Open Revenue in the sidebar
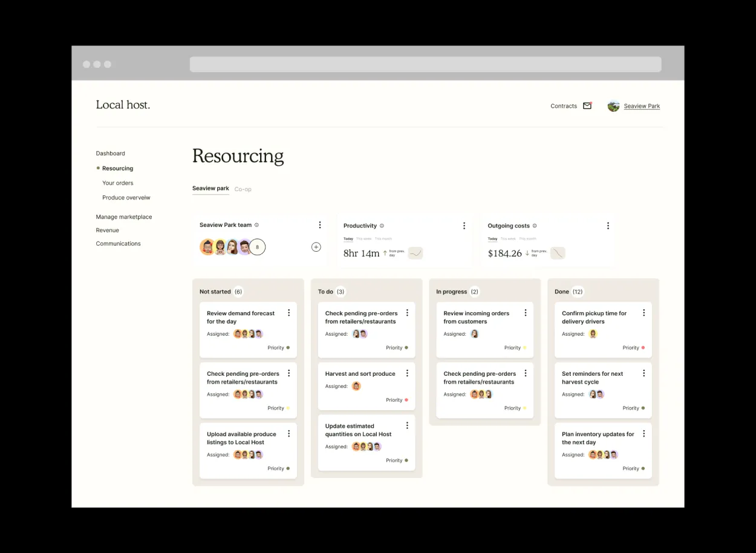This screenshot has height=553, width=756. tap(108, 231)
